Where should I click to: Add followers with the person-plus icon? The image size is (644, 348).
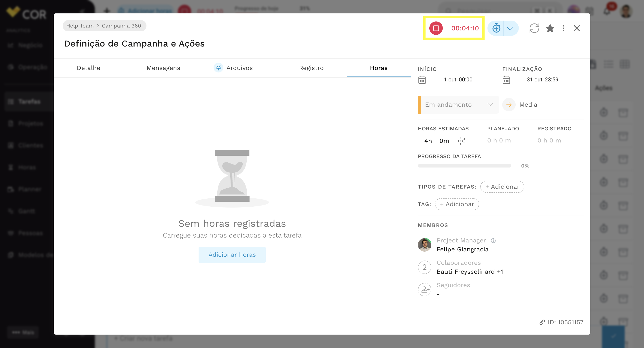[x=424, y=289]
